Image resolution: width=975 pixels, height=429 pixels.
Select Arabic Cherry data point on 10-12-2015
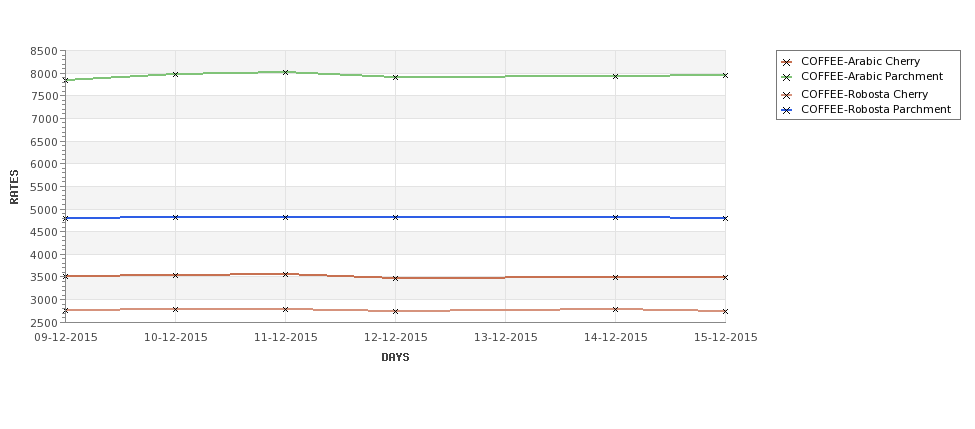pyautogui.click(x=175, y=275)
